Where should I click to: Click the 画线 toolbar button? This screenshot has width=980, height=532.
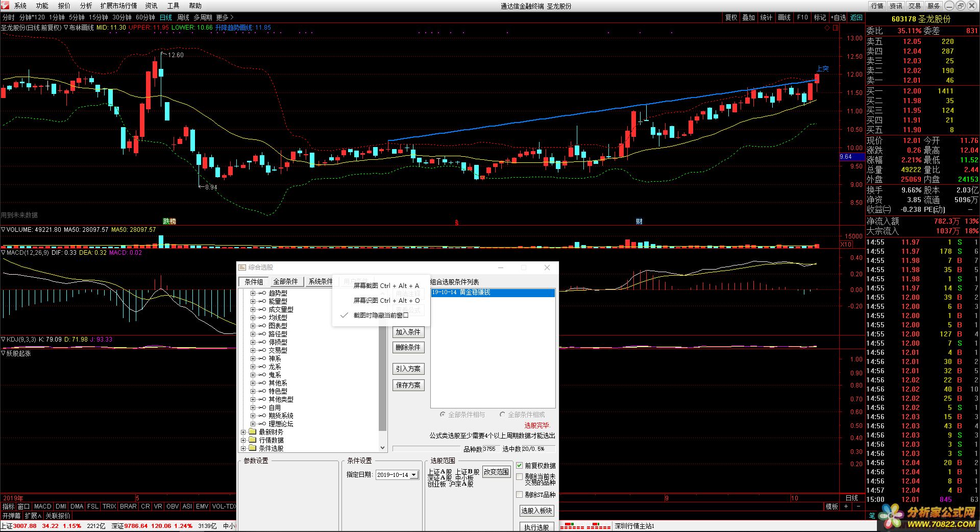[784, 17]
